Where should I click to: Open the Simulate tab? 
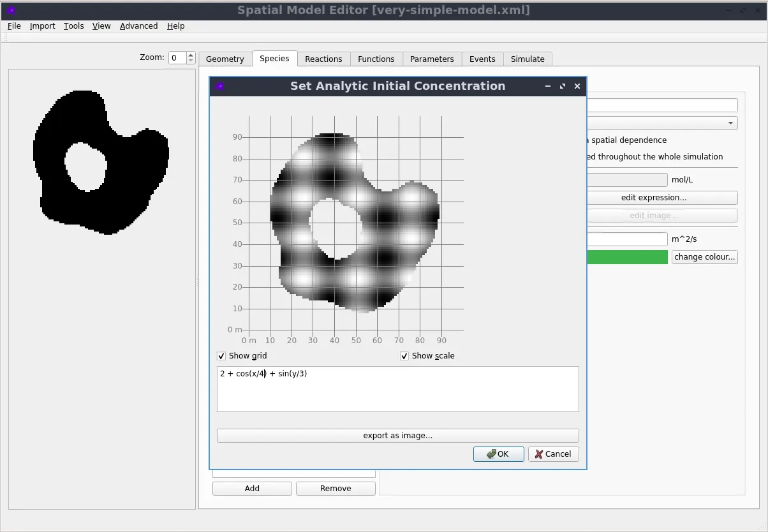[x=528, y=59]
